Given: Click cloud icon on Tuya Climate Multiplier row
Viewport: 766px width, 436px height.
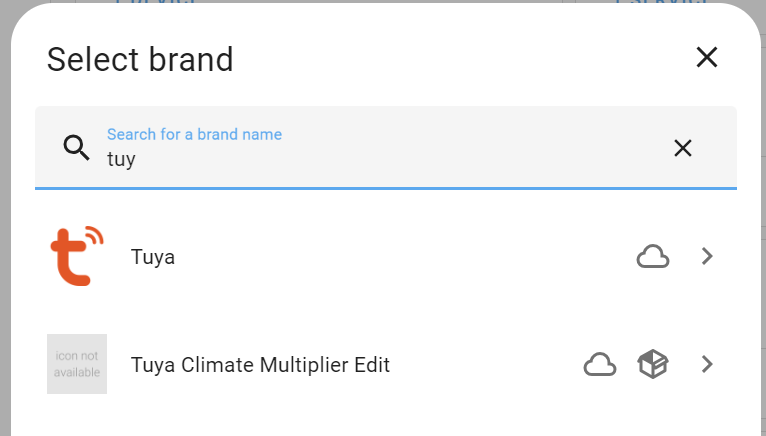Looking at the screenshot, I should pyautogui.click(x=600, y=365).
